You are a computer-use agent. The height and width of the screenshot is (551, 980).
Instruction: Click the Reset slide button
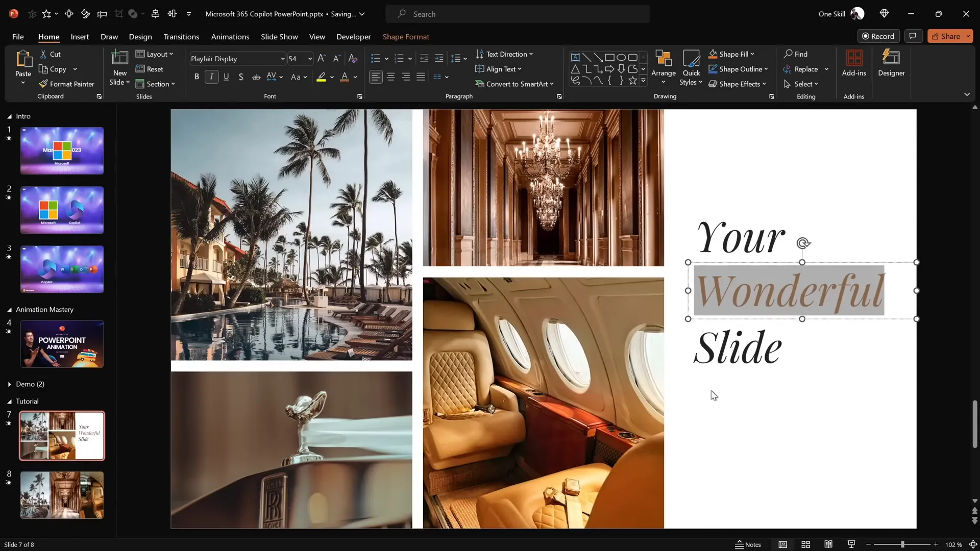150,69
